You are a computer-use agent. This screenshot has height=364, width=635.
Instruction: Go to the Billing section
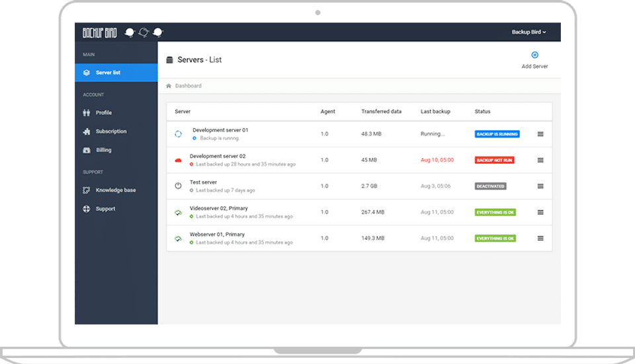104,150
